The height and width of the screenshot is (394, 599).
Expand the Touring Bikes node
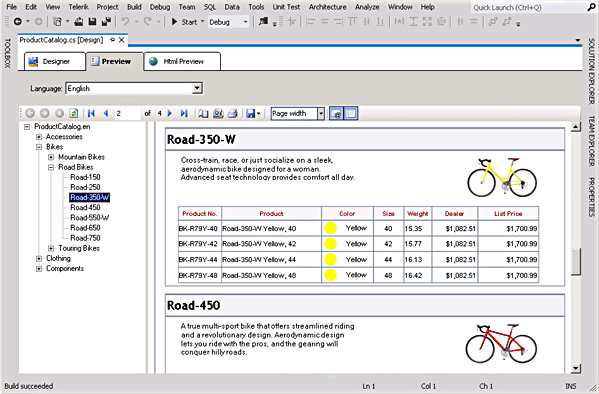(51, 248)
